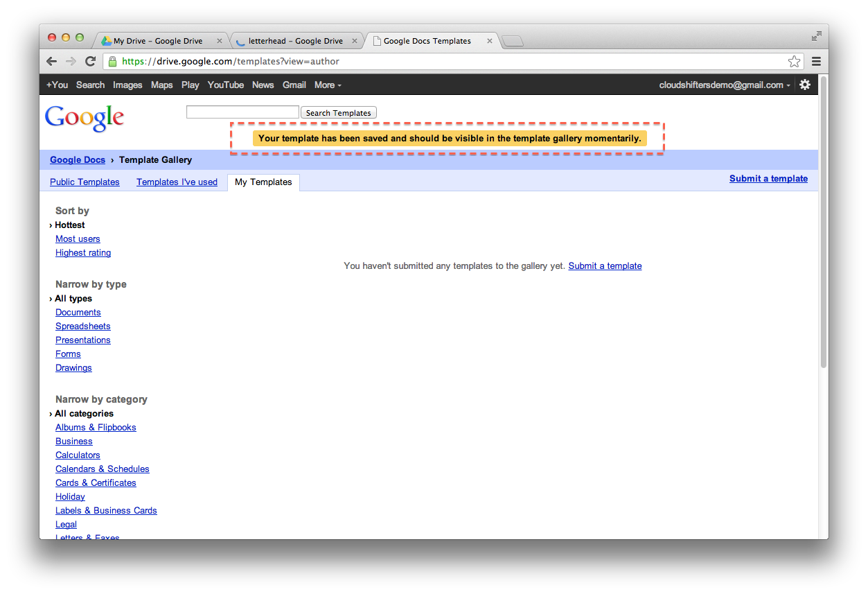Narrow by type Presentations
868x594 pixels.
[83, 340]
